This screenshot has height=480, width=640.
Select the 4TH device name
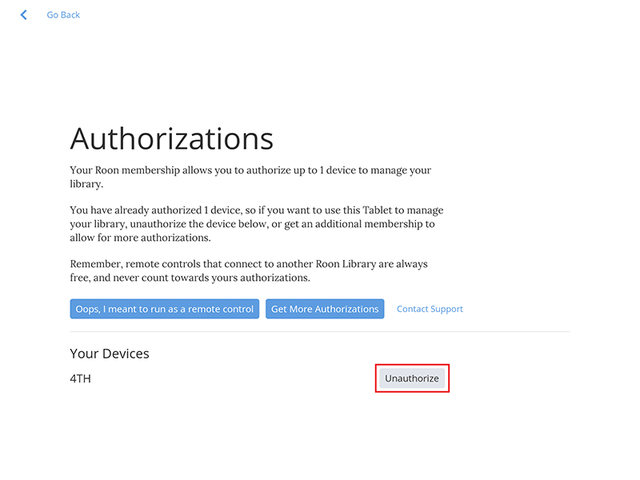tap(80, 379)
